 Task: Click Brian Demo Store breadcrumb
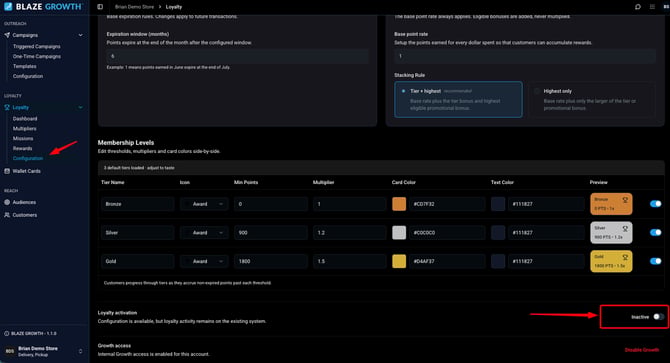pyautogui.click(x=134, y=7)
